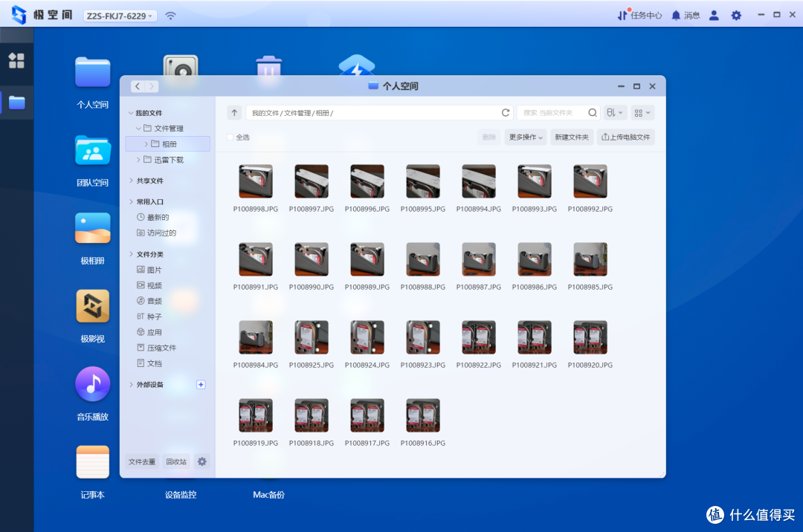Click the 文件去重 button

142,461
